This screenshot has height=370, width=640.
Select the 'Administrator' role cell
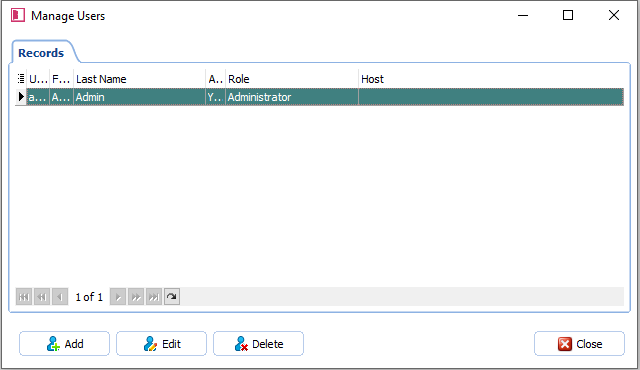(x=292, y=97)
